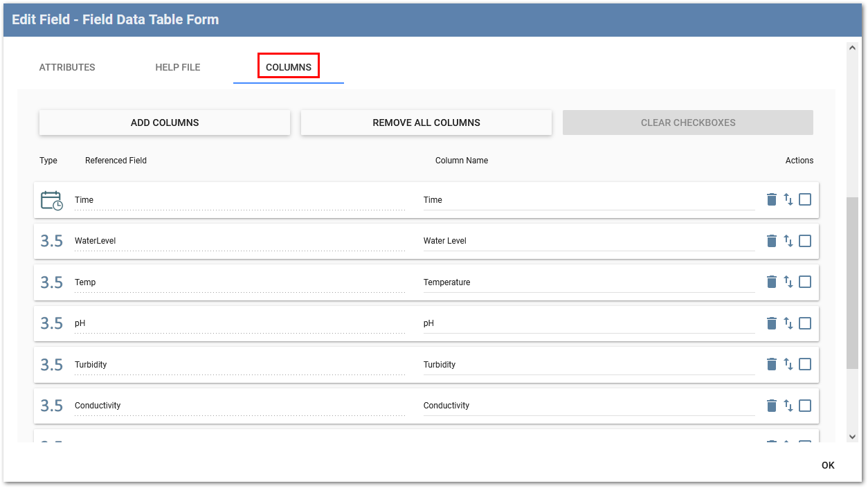The height and width of the screenshot is (488, 868).
Task: Check the Turbidity row checkbox
Action: click(x=805, y=364)
